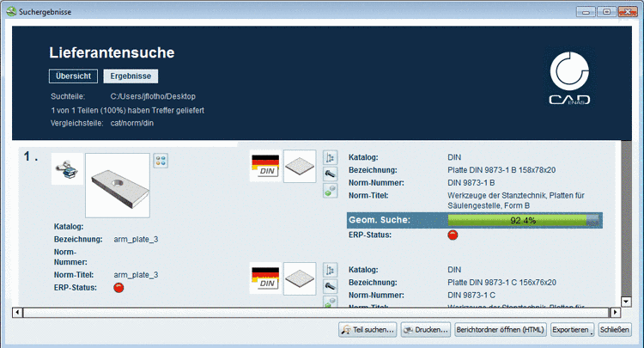This screenshot has height=348, width=644.
Task: Click the path 'C:/Users/jflotho/Desktop'
Action: (x=153, y=96)
